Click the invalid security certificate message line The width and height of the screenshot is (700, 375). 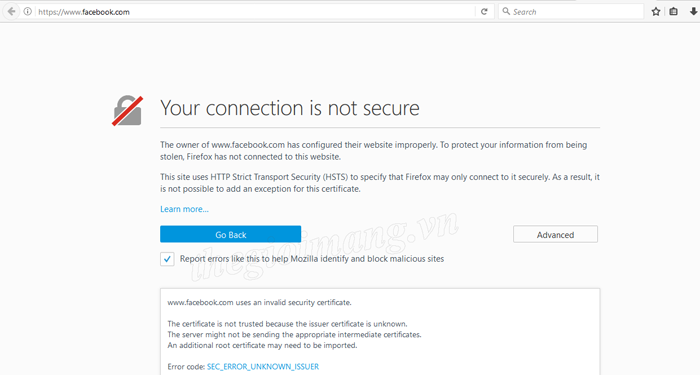(x=259, y=303)
